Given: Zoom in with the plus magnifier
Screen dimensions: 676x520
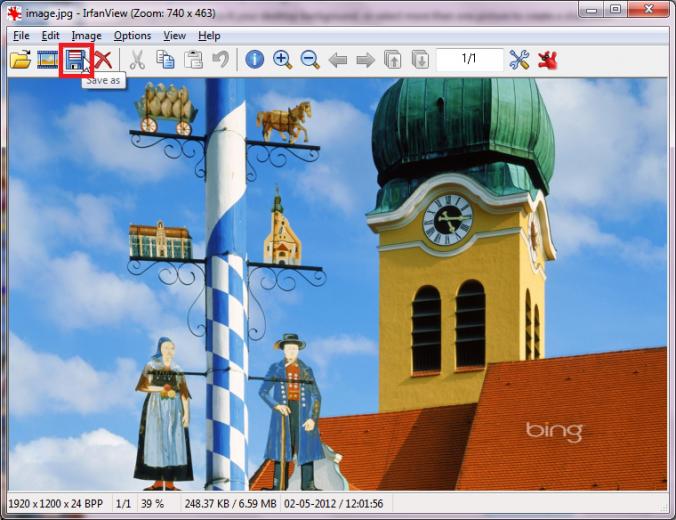Looking at the screenshot, I should [282, 60].
